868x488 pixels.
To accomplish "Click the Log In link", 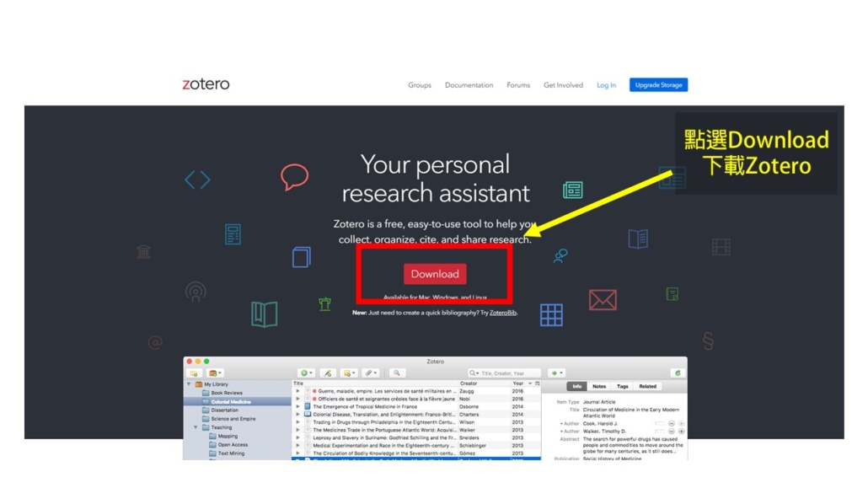I will point(606,85).
